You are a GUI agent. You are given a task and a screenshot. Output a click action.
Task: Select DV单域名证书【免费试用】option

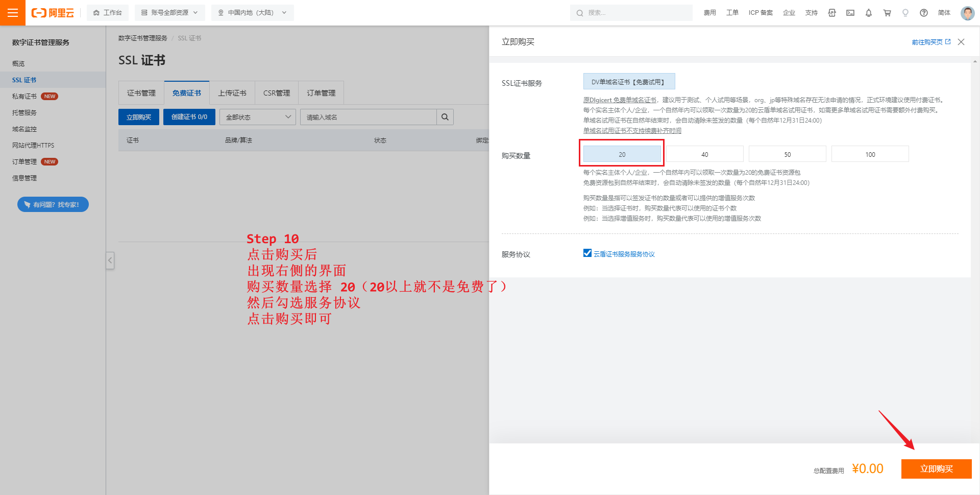click(629, 82)
